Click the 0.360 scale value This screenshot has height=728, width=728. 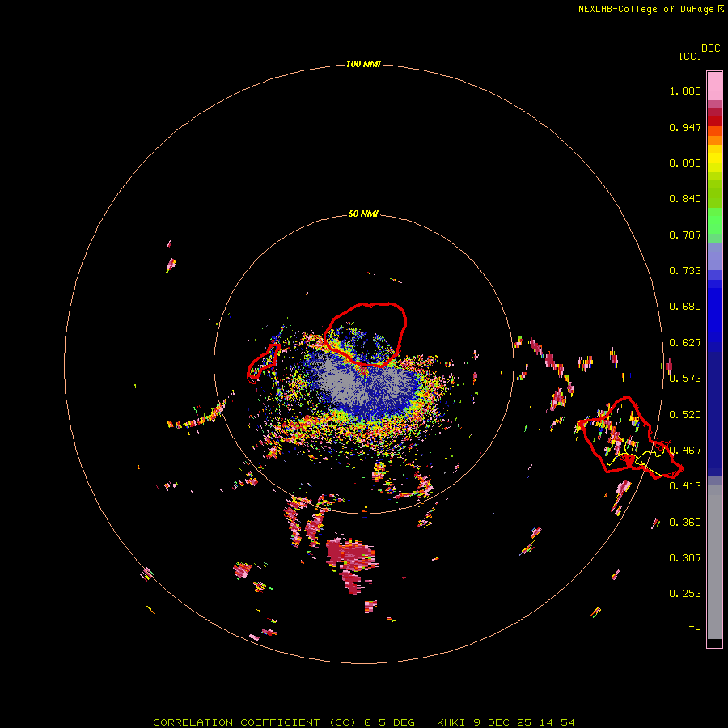[x=685, y=523]
